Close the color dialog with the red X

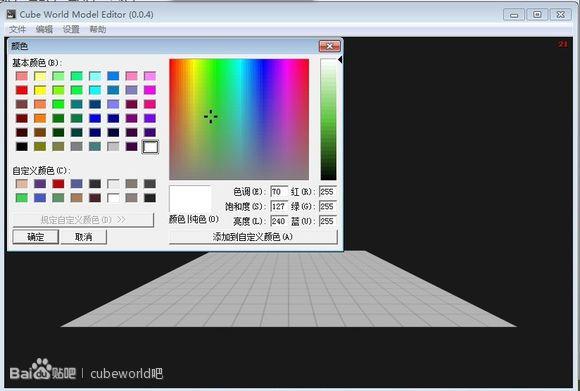click(x=329, y=46)
